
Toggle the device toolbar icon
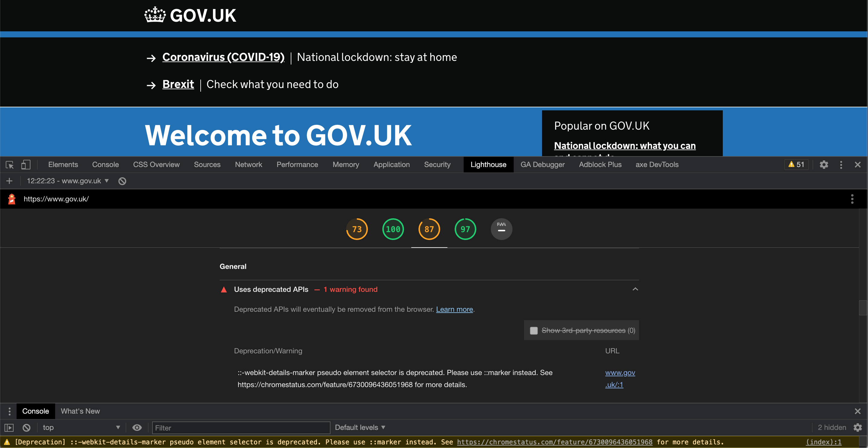click(x=26, y=165)
